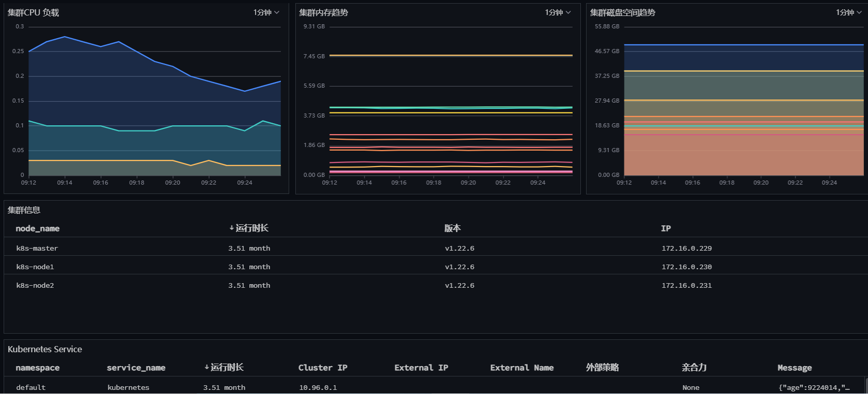
Task: Click the service_name column header
Action: (x=136, y=368)
